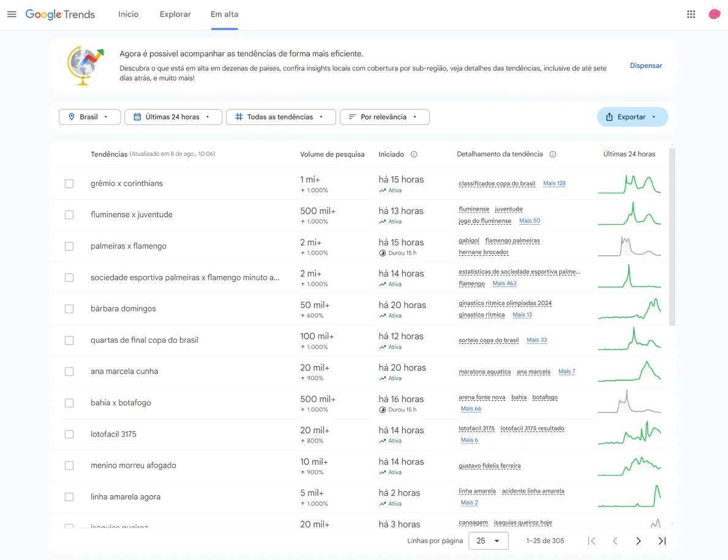Open the Mais 50 related queries link
Viewport: 728px width, 560px height.
530,221
